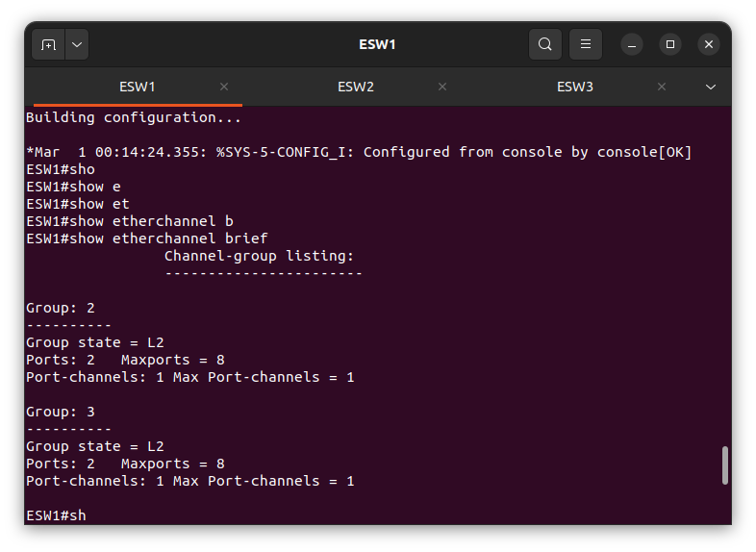Click the ESW1 window title text

pos(377,45)
